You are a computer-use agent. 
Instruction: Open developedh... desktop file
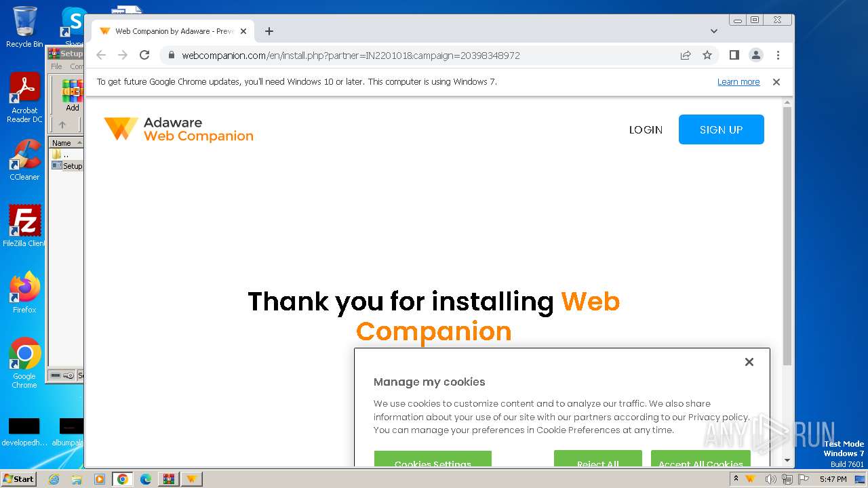pos(24,432)
